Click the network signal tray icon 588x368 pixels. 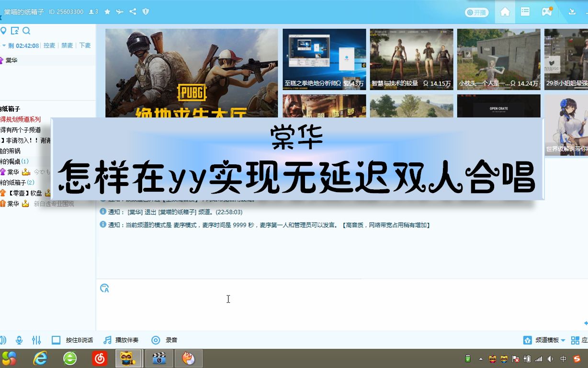[539, 359]
